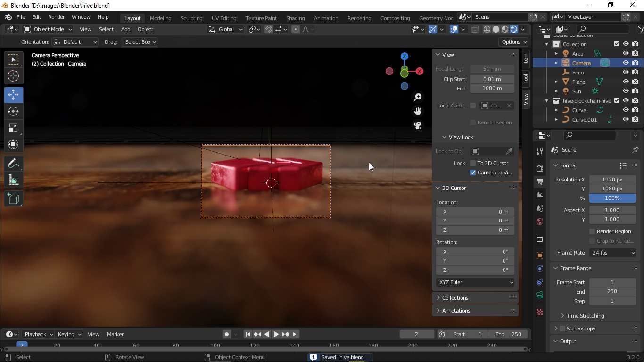Viewport: 644px width, 362px height.
Task: Select the Add Cube tool
Action: [x=13, y=199]
